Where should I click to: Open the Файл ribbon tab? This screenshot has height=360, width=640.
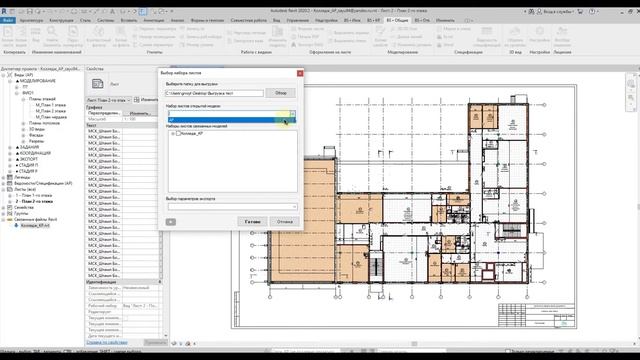(x=8, y=20)
